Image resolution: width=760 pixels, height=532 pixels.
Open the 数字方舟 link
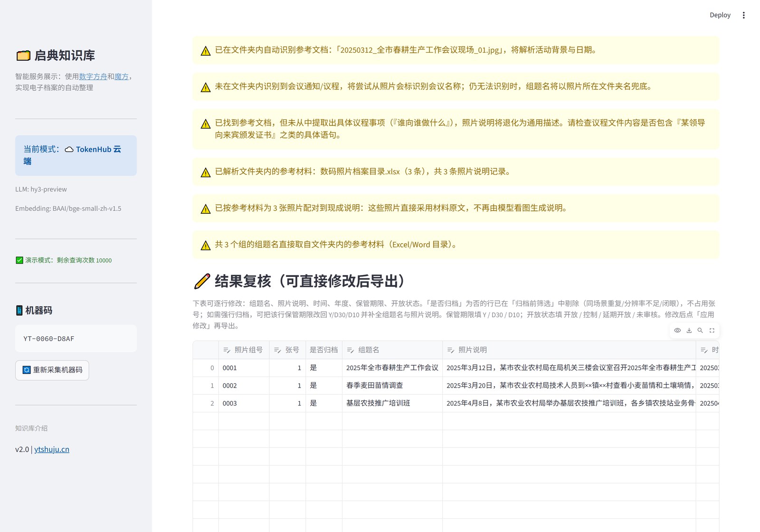[x=93, y=76]
